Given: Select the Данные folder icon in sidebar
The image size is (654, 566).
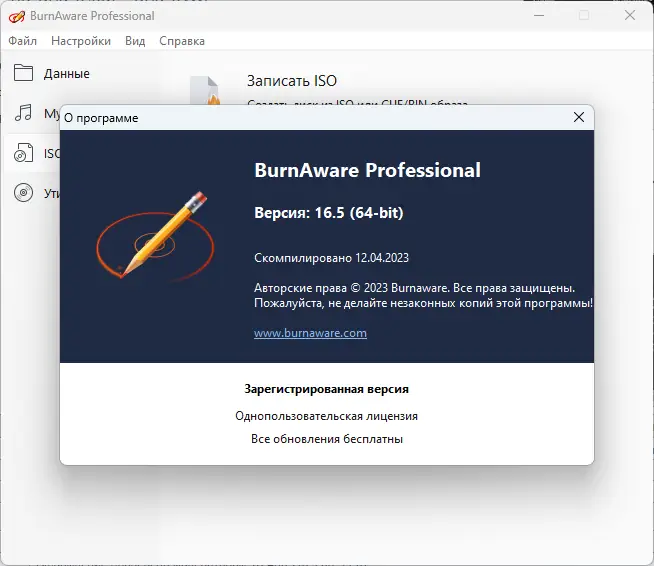Looking at the screenshot, I should (x=23, y=73).
